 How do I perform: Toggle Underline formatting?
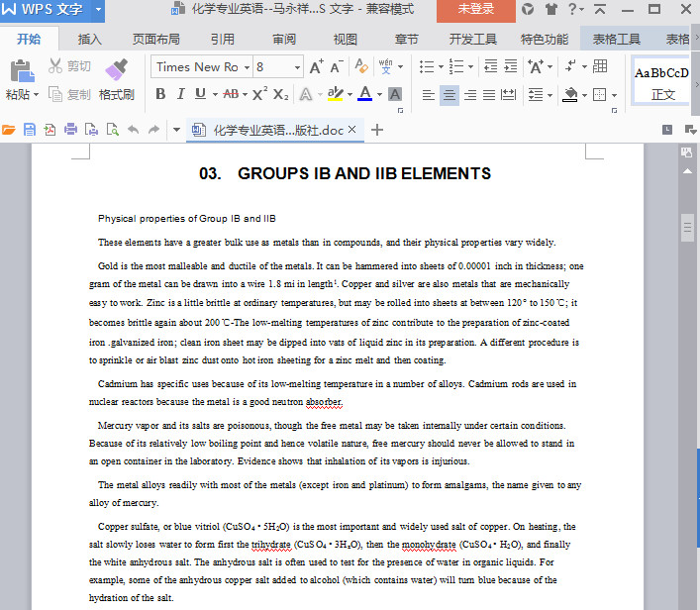[x=200, y=94]
